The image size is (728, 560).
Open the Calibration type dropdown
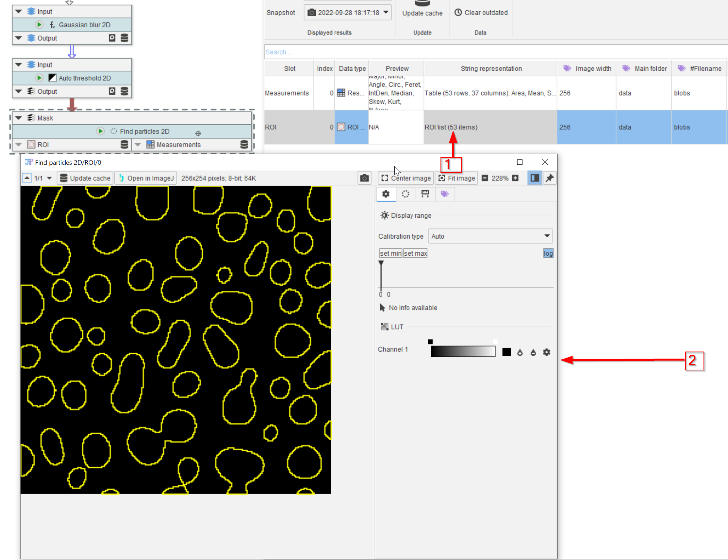click(491, 236)
